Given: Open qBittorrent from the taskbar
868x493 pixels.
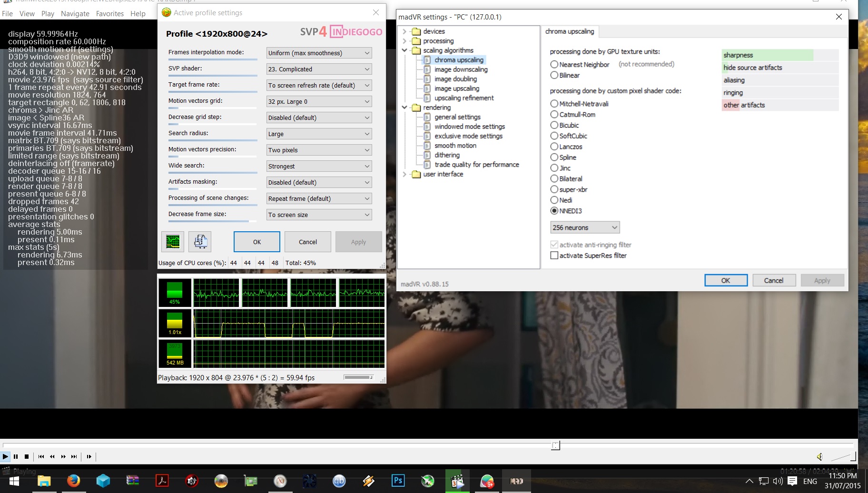Looking at the screenshot, I should pos(339,481).
